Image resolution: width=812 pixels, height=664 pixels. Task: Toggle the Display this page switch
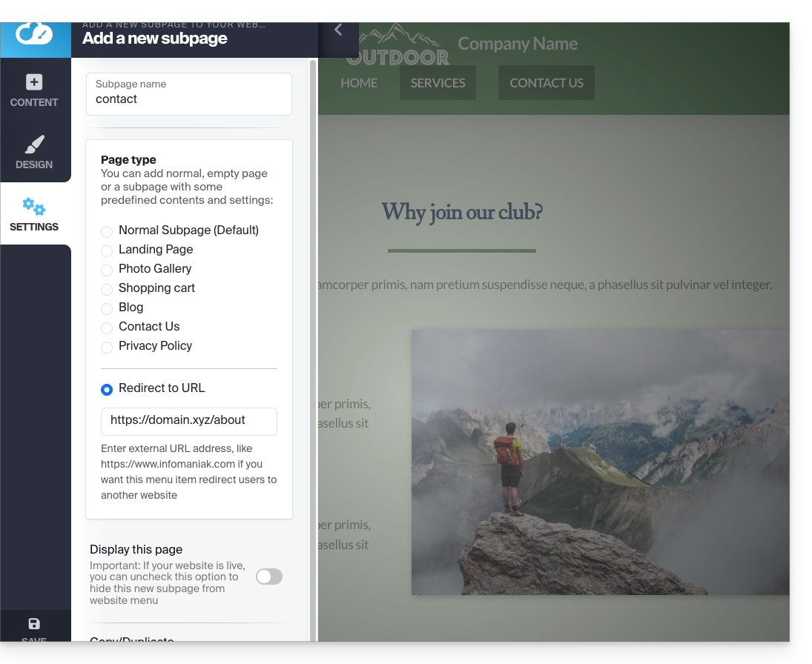tap(269, 577)
